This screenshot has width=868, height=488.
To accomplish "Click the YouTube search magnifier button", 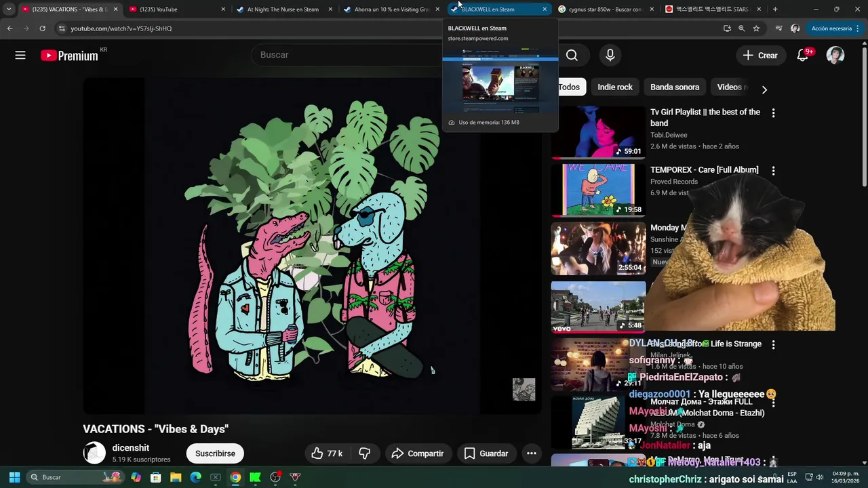I will (572, 56).
